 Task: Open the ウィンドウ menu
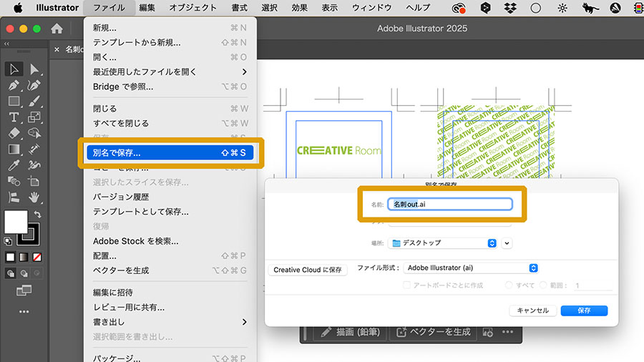tap(371, 8)
